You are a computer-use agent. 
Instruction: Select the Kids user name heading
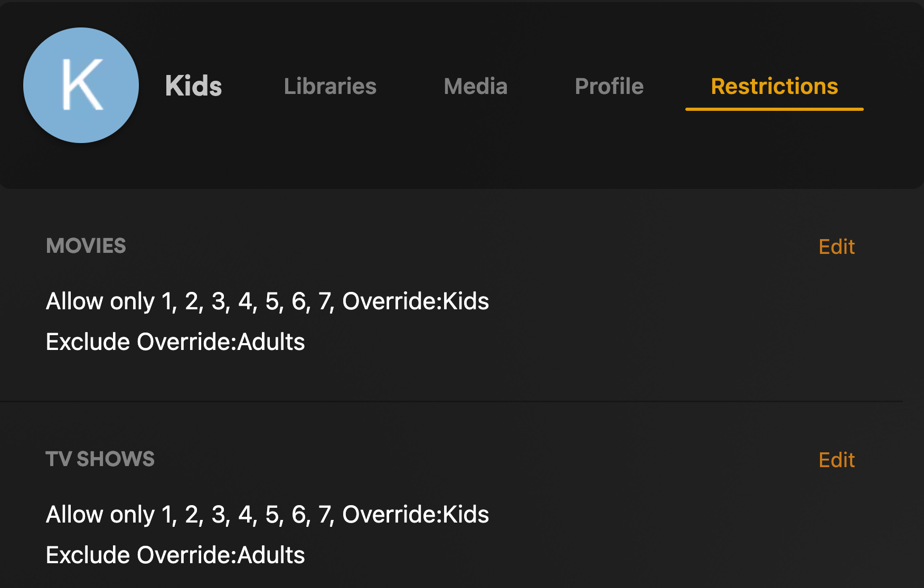click(x=193, y=86)
